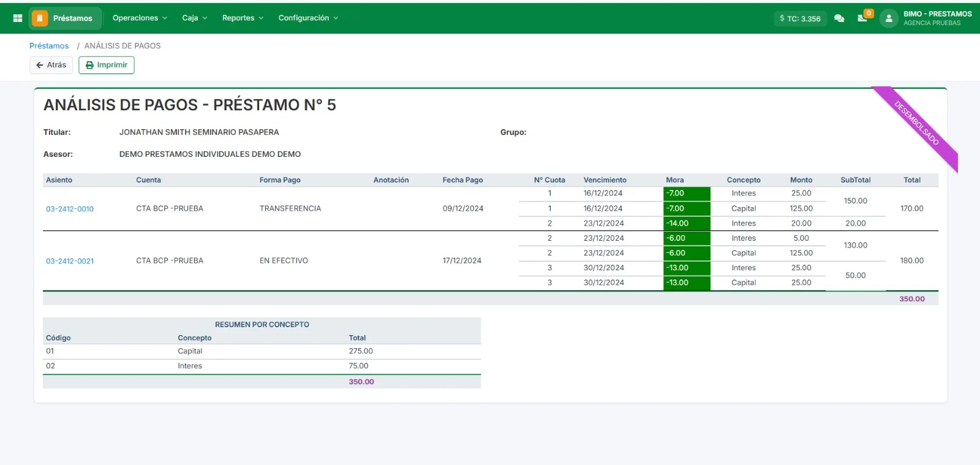The height and width of the screenshot is (465, 980).
Task: Click the Forma Pago column header
Action: coord(280,180)
